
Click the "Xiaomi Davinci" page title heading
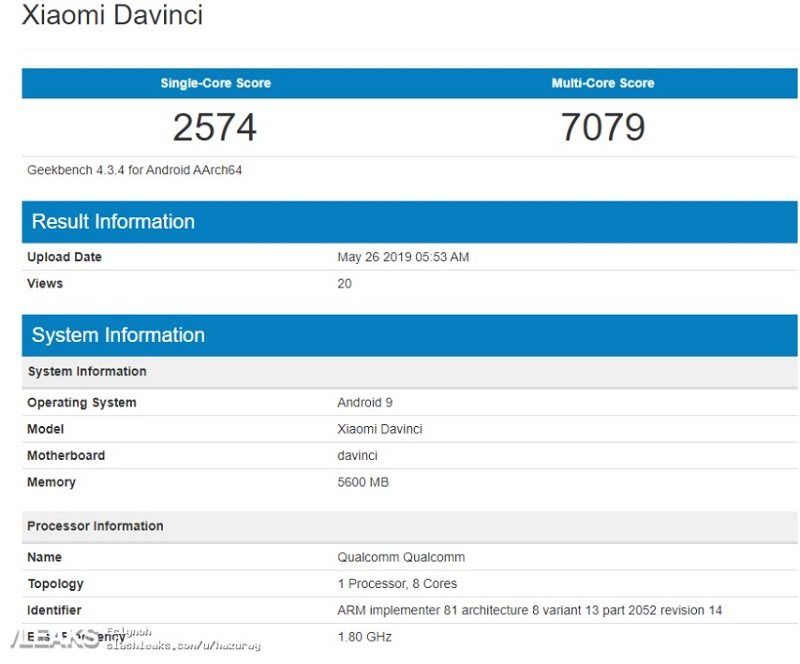coord(112,14)
